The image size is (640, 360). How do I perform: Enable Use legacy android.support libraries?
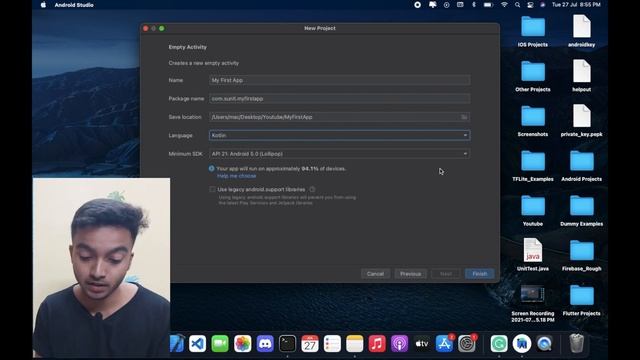point(212,189)
